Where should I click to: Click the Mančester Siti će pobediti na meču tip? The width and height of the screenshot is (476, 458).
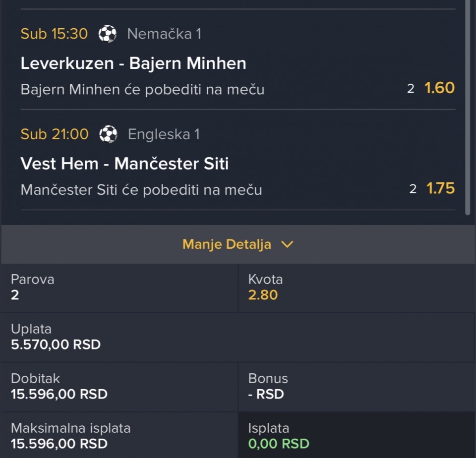click(141, 190)
